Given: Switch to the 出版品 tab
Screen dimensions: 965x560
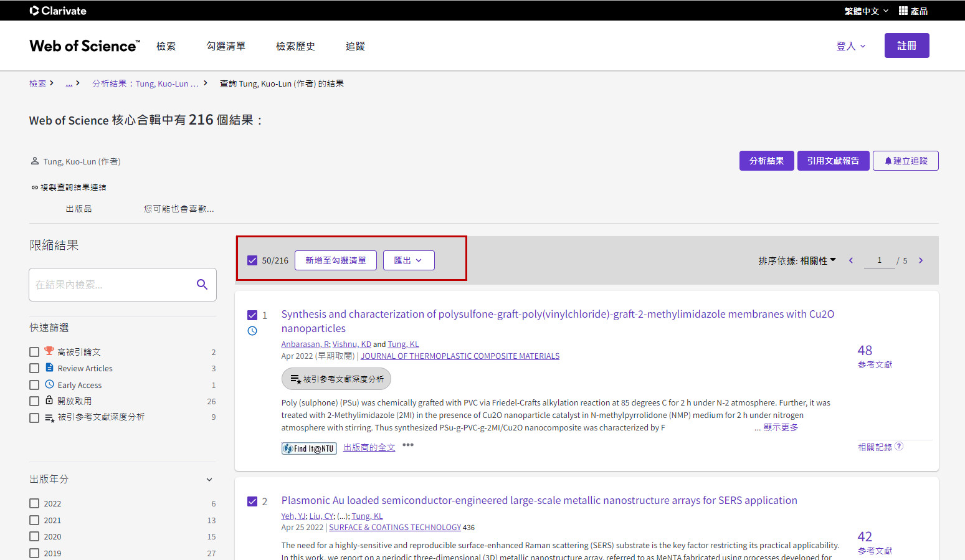Looking at the screenshot, I should point(78,209).
